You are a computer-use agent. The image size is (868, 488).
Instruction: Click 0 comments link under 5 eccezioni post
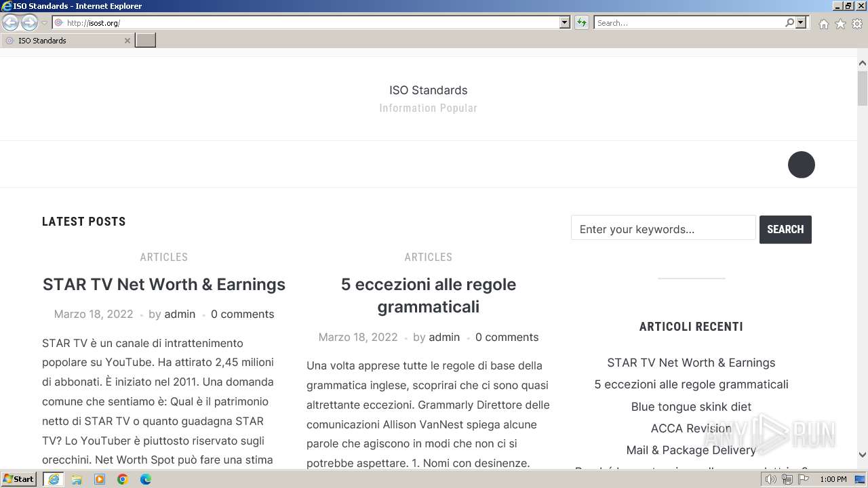[507, 337]
